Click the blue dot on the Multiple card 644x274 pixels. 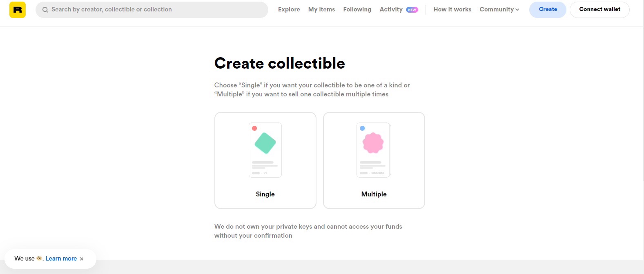point(362,128)
